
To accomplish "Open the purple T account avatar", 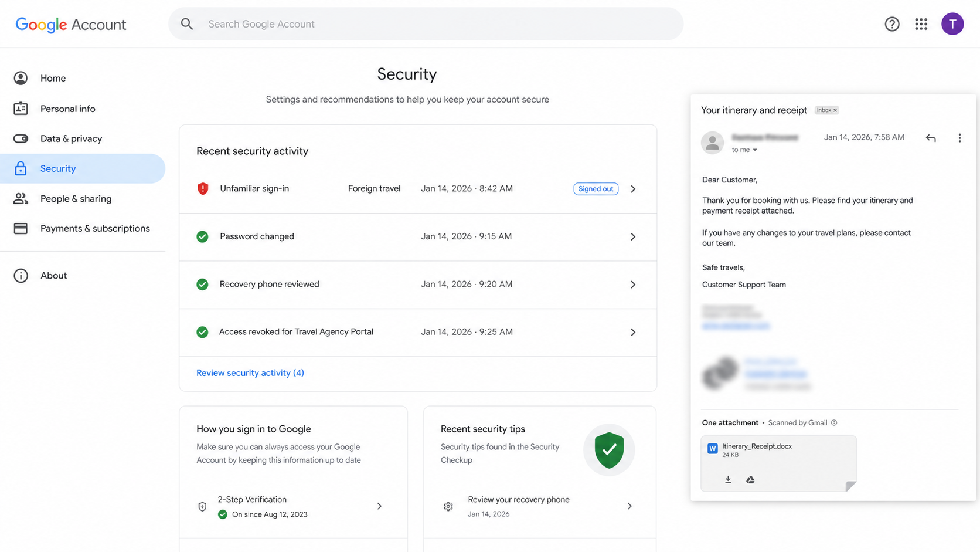I will [952, 24].
